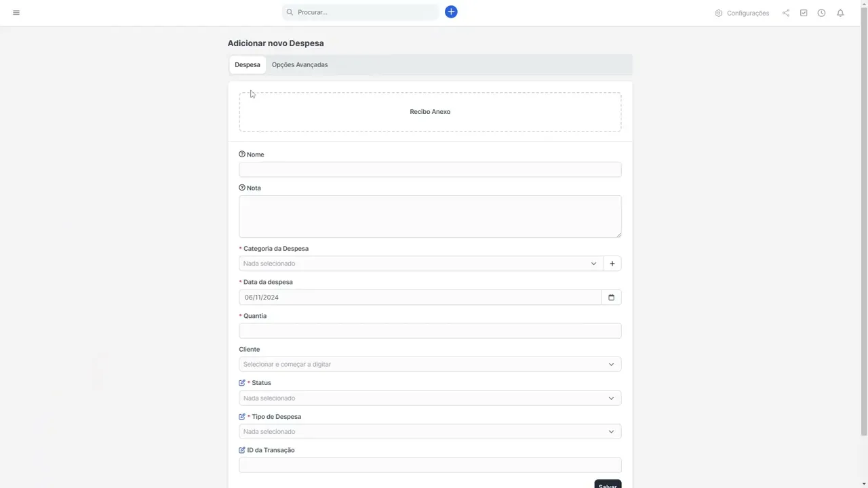
Task: Open the hamburger sidebar menu
Action: (x=16, y=13)
